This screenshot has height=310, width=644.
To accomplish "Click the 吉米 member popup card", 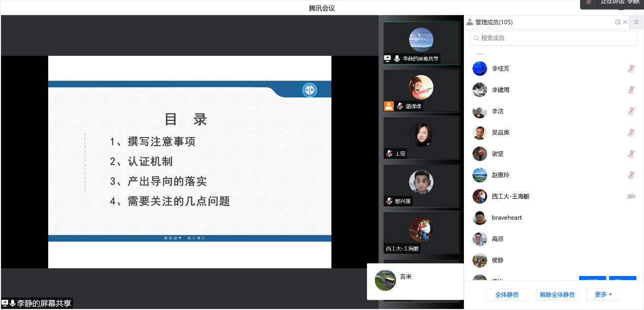I will pyautogui.click(x=415, y=281).
